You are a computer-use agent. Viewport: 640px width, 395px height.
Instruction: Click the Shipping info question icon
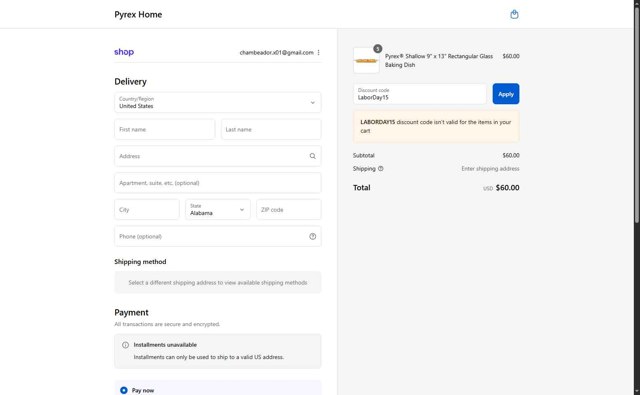click(x=380, y=169)
